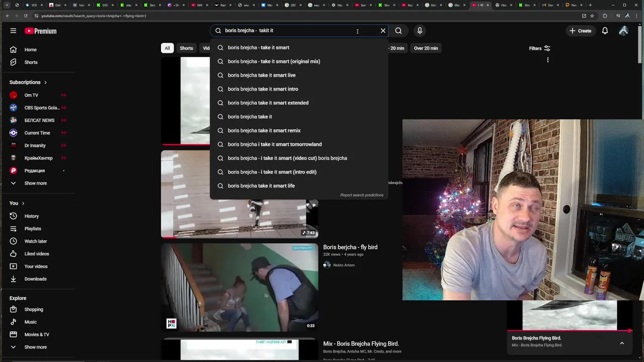644x362 pixels.
Task: Seek on the miniplayer progress bar
Action: [x=570, y=331]
